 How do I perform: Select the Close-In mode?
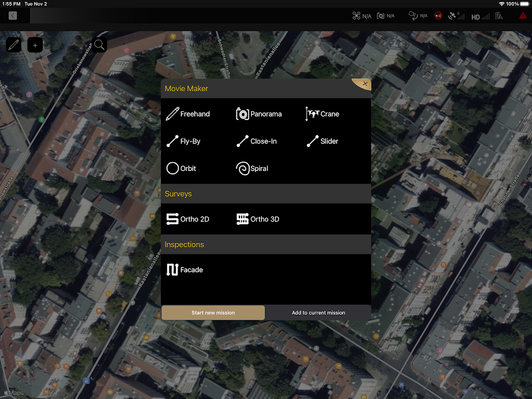click(257, 141)
